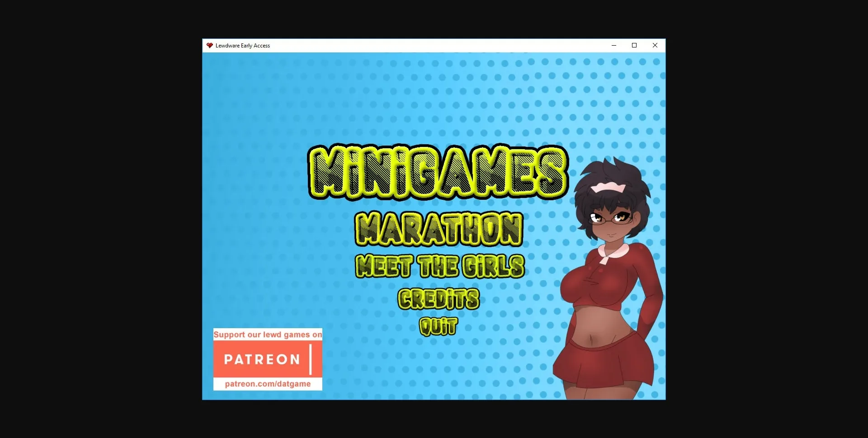Click the orange Patreon logo banner

tap(262, 359)
